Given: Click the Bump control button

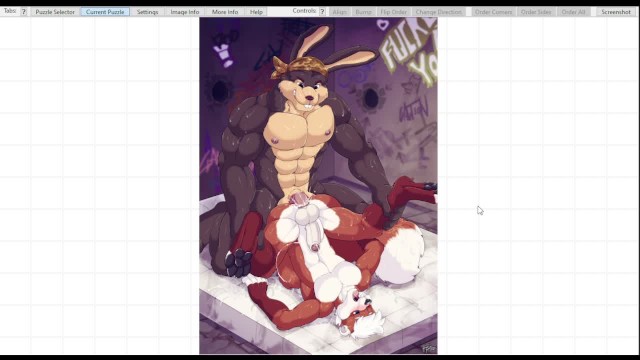Looking at the screenshot, I should point(364,12).
